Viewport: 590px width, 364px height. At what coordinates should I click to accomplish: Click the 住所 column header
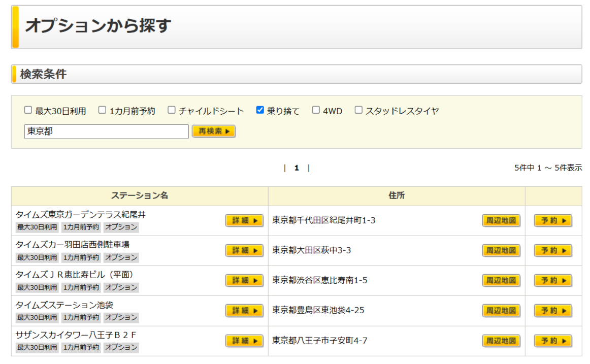397,195
